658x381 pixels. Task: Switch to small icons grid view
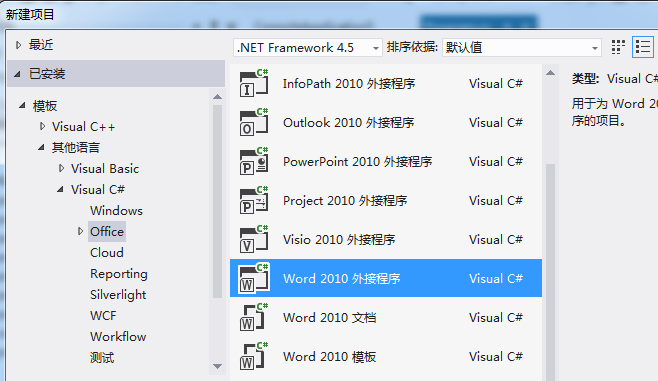(x=618, y=47)
